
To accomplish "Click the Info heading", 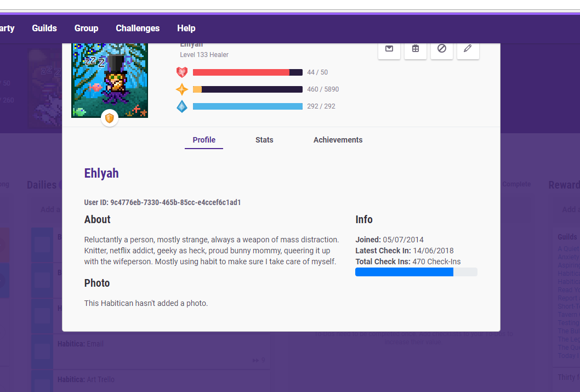I will click(364, 220).
